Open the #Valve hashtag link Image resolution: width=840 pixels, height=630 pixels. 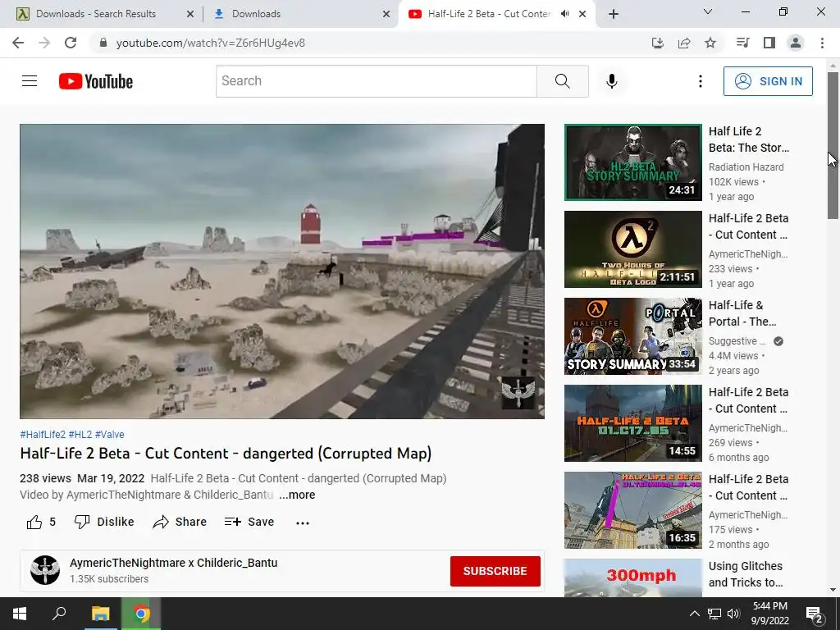(109, 435)
